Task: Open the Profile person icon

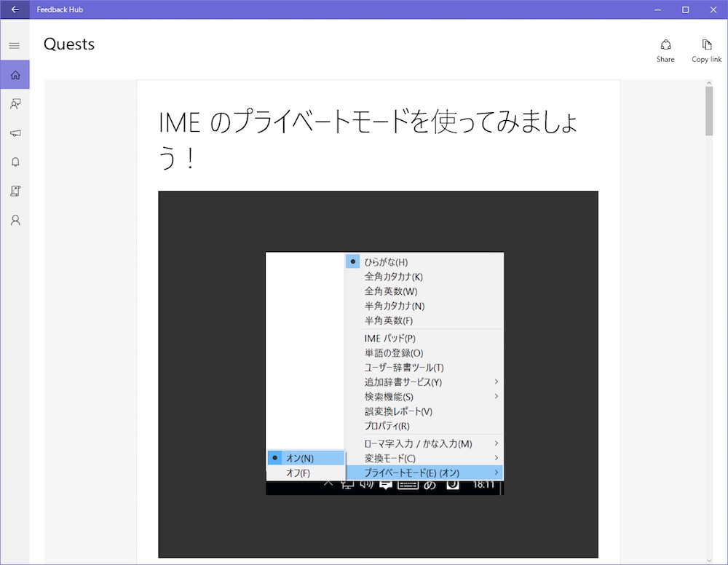Action: point(15,220)
